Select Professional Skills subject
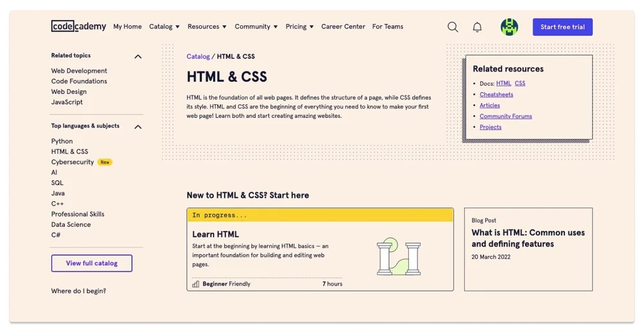Viewport: 644px width, 332px height. point(78,214)
